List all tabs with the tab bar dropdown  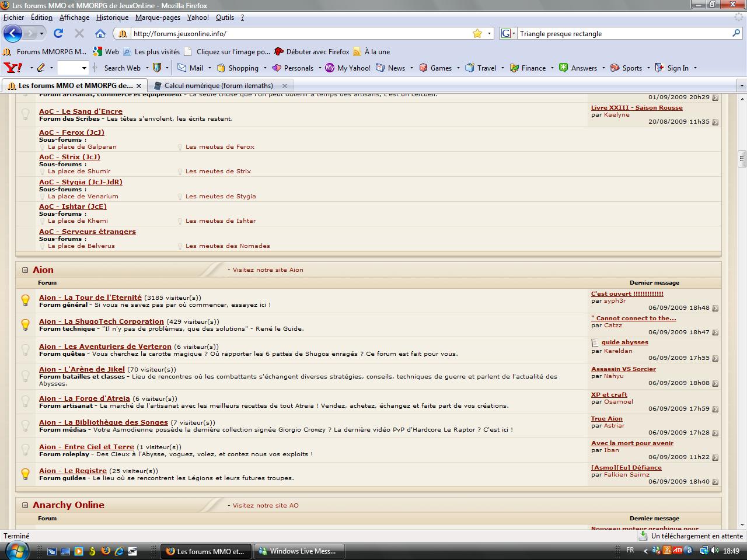742,85
